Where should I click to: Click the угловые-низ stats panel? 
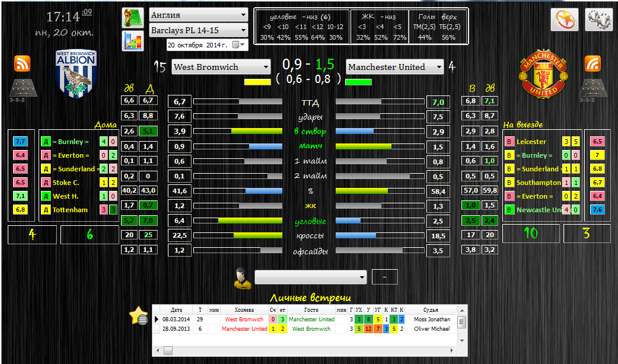click(x=301, y=27)
